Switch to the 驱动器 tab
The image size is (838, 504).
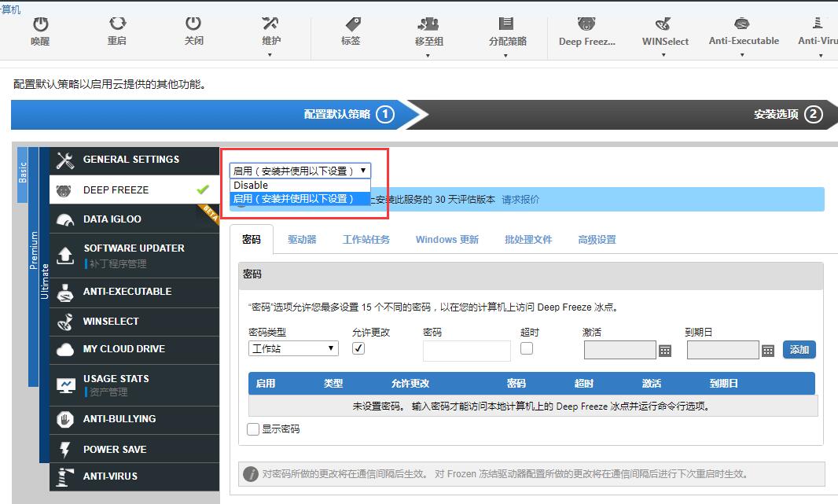(x=302, y=240)
